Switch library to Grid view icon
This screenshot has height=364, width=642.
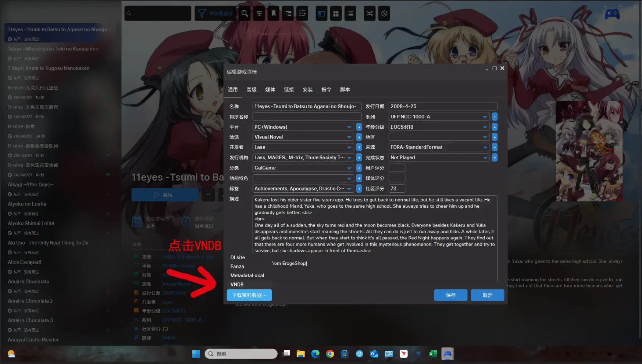336,14
